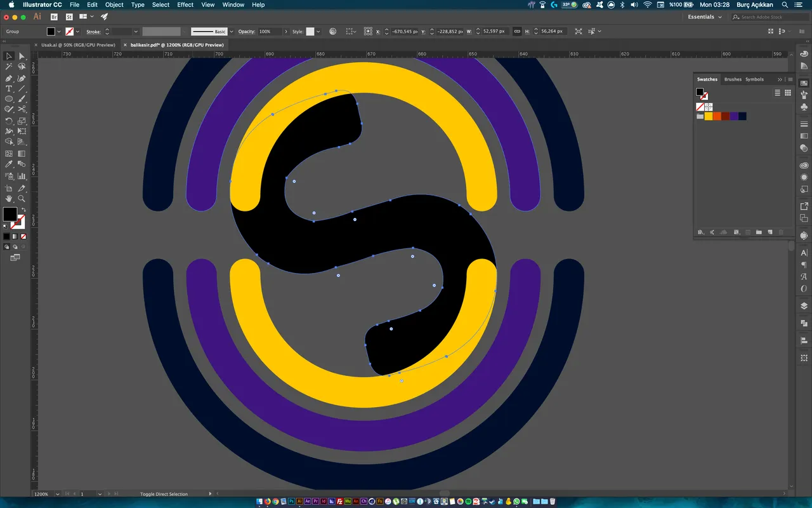812x508 pixels.
Task: Create a new swatch in Swatches panel
Action: (769, 232)
